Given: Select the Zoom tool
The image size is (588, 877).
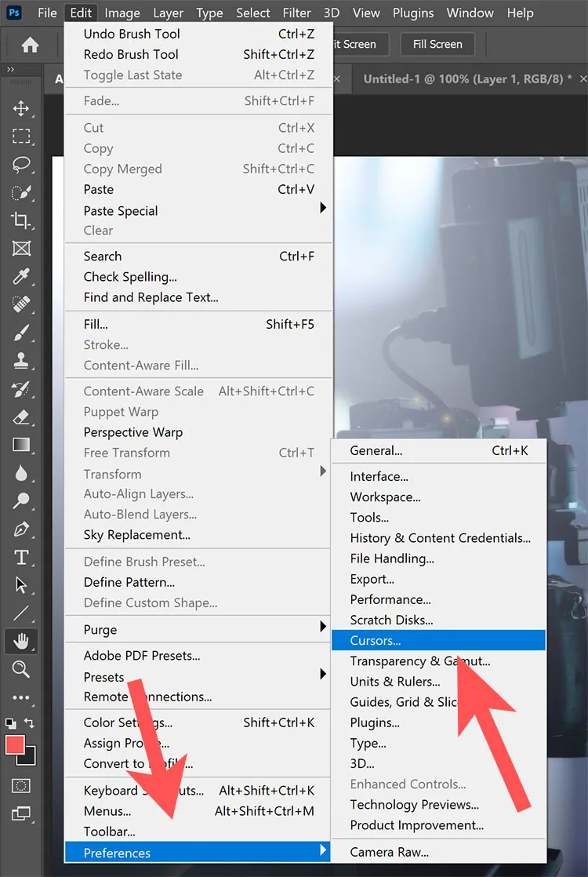Looking at the screenshot, I should pos(21,669).
